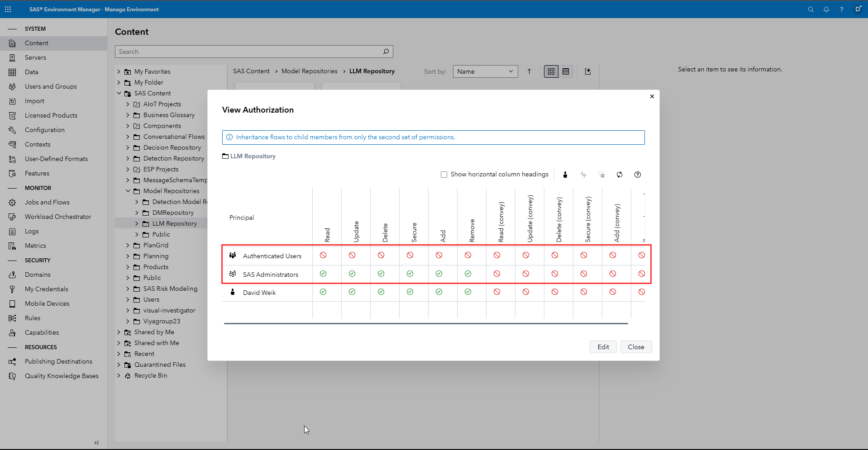The width and height of the screenshot is (868, 450).
Task: Go to Jobs and Flows page
Action: coord(47,202)
